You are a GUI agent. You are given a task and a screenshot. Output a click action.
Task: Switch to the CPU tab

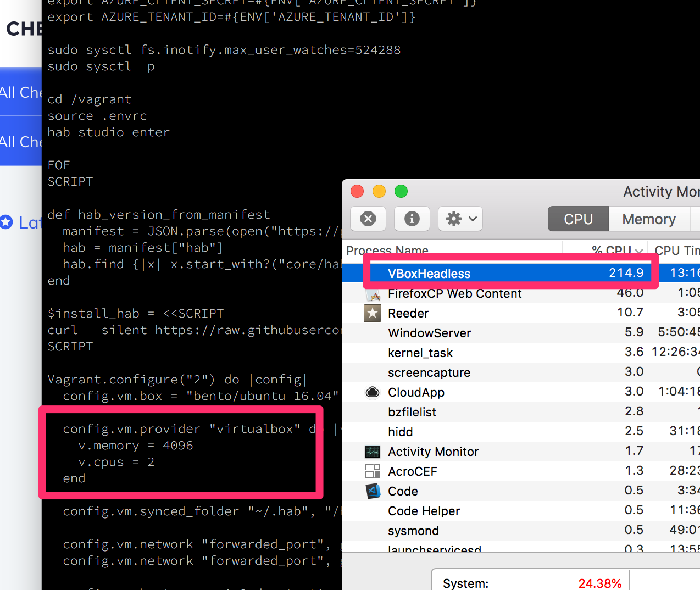pos(578,219)
